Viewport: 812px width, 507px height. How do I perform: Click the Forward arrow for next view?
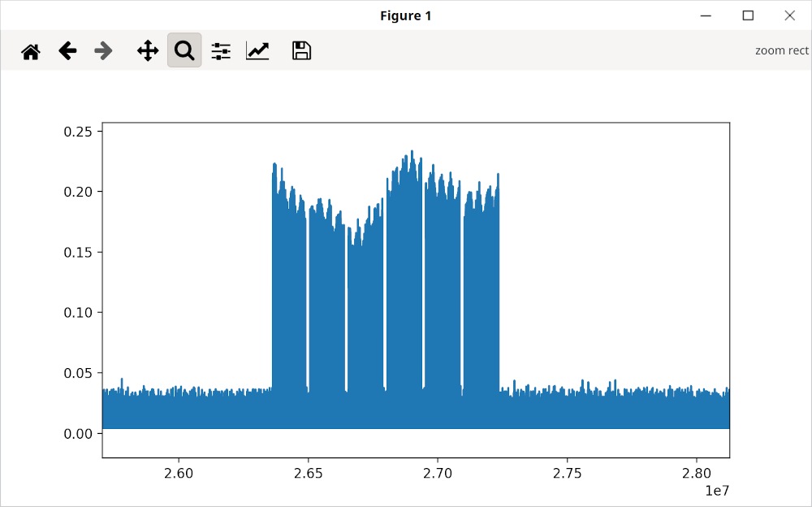[x=103, y=50]
